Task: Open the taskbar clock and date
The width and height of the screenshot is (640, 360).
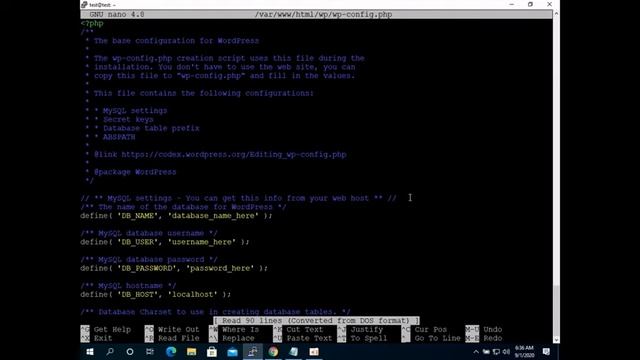Action: tap(524, 351)
